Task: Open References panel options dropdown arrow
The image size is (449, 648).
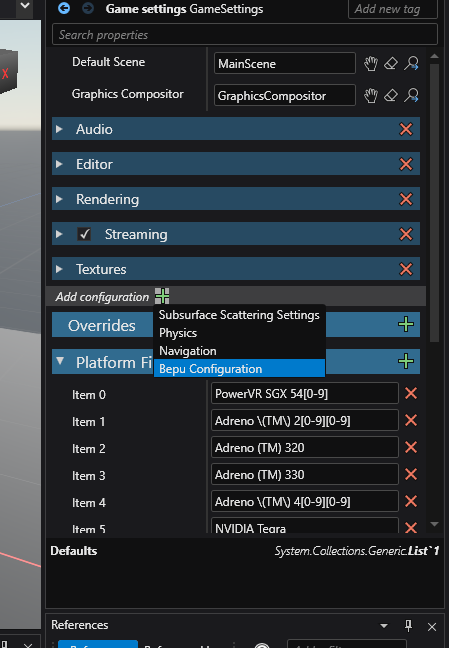Action: (384, 626)
